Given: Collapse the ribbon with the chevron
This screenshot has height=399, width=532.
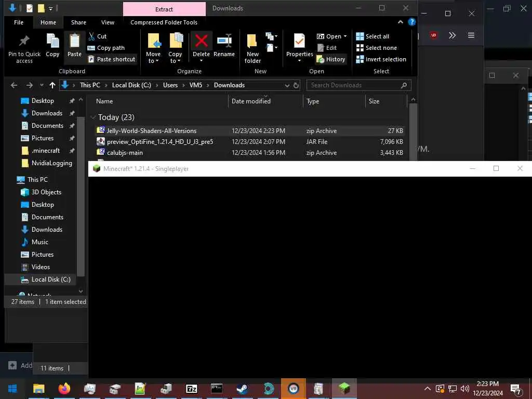Looking at the screenshot, I should (401, 22).
